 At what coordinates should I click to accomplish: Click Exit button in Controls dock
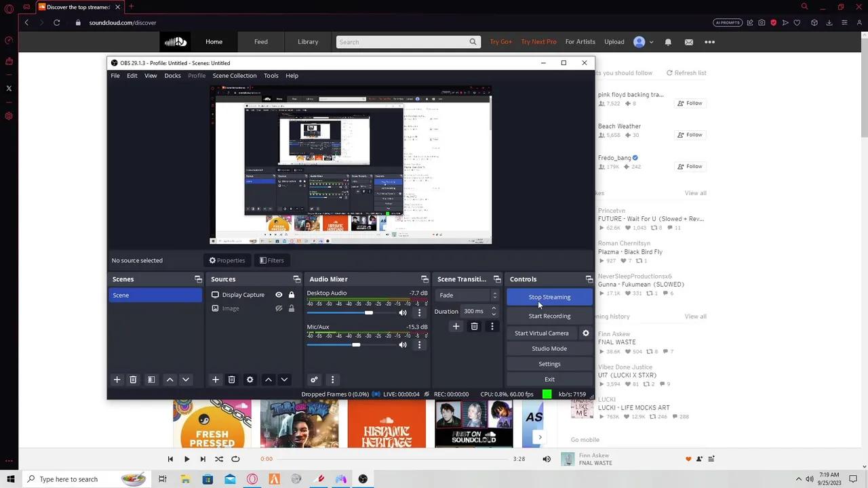coord(549,380)
